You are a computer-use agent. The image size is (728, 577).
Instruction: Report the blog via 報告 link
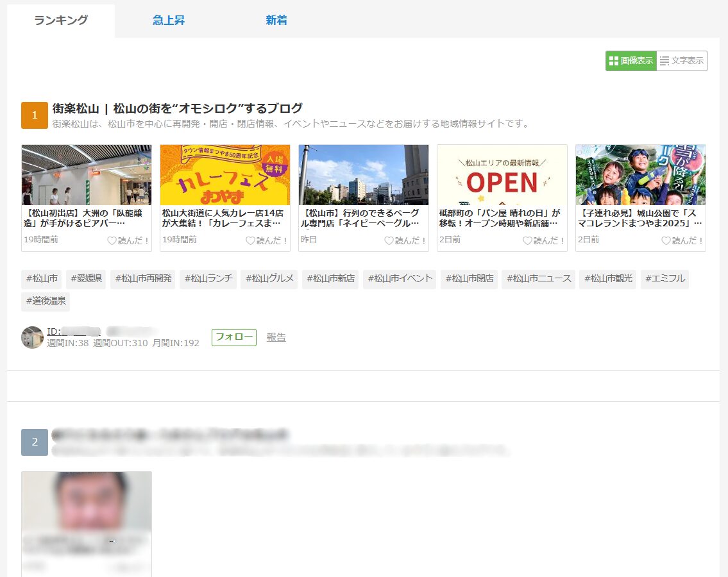(276, 337)
